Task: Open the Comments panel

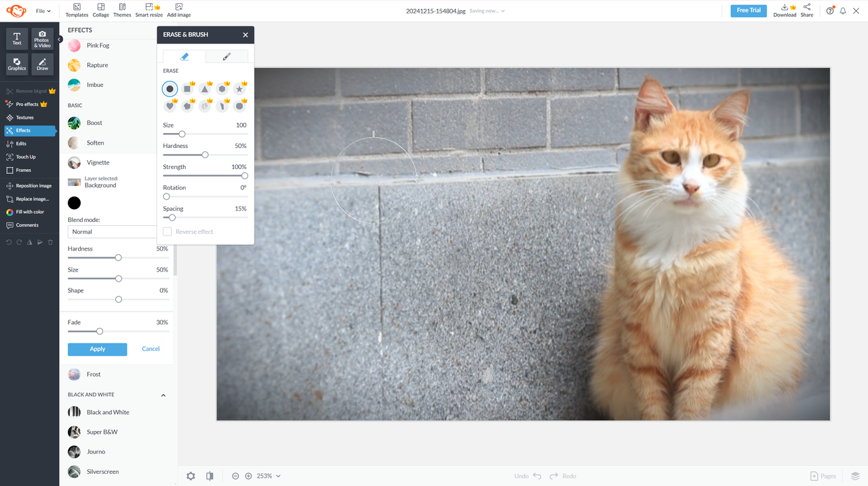Action: [23, 225]
